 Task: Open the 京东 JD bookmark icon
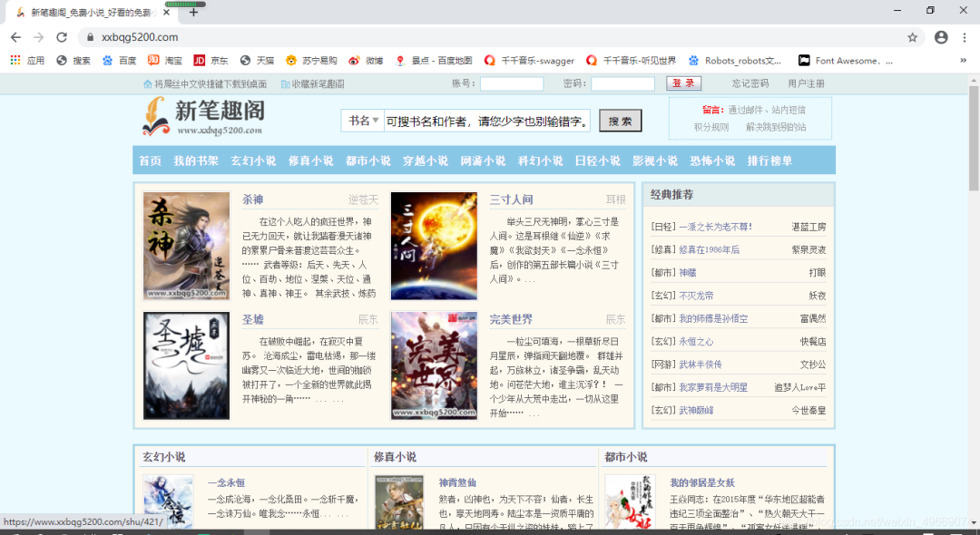click(200, 61)
